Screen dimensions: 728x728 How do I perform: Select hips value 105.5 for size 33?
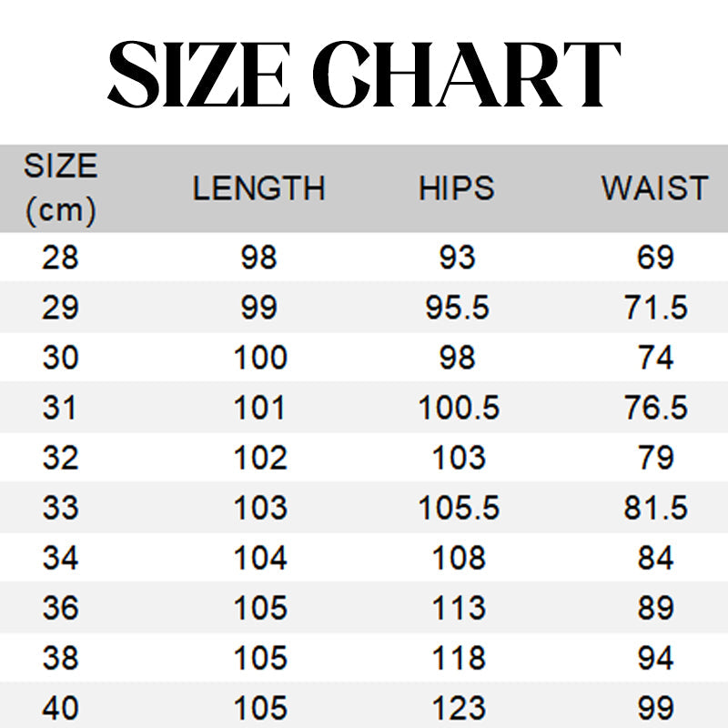pyautogui.click(x=459, y=508)
